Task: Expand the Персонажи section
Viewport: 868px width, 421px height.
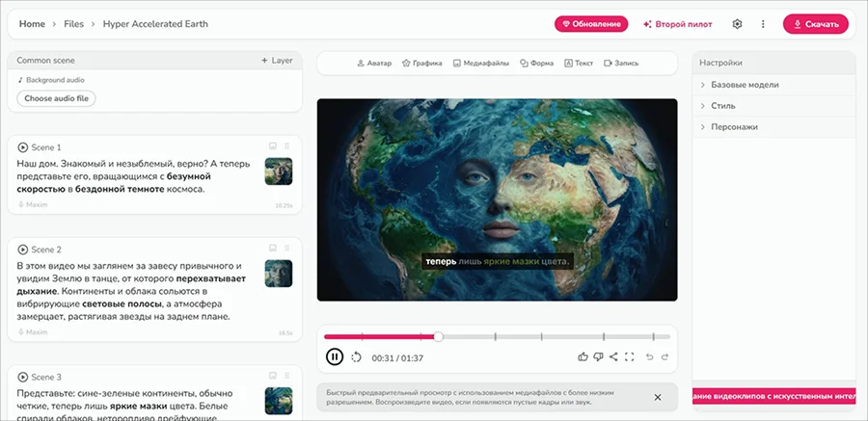Action: coord(773,127)
